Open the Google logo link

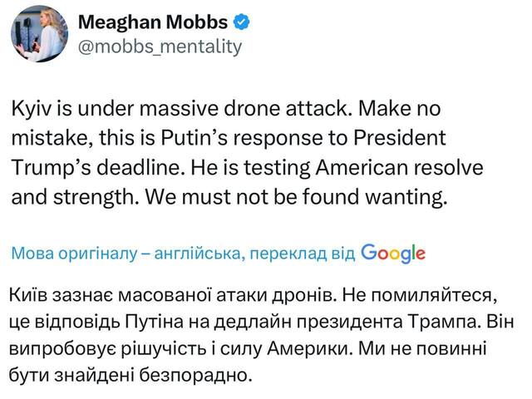[395, 253]
